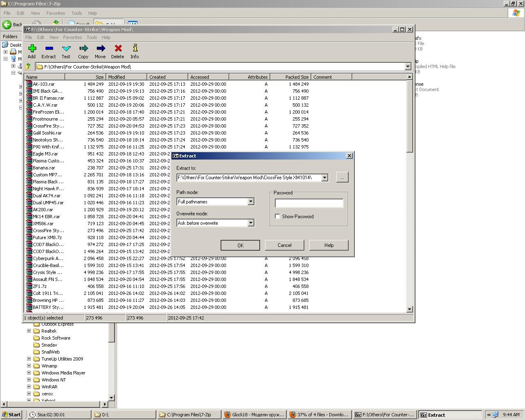Click the red Delete icon
525x420 pixels.
[118, 49]
